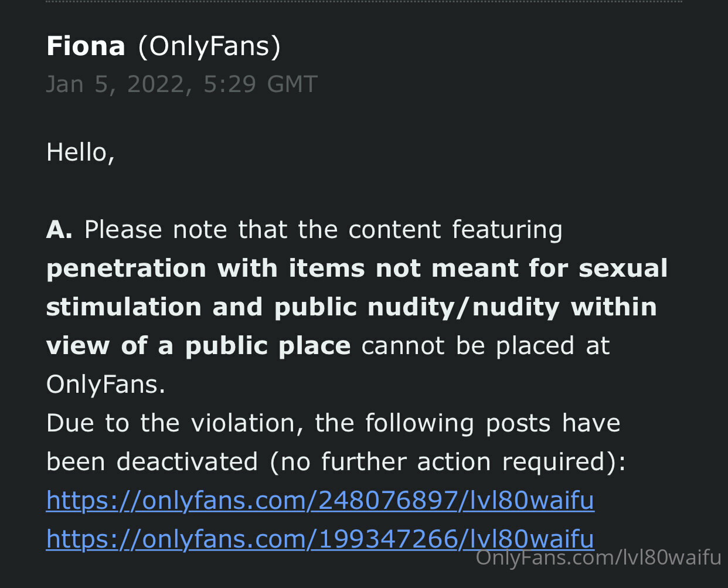Click the word 'deactivated'
Image resolution: width=728 pixels, height=588 pixels.
pos(187,462)
